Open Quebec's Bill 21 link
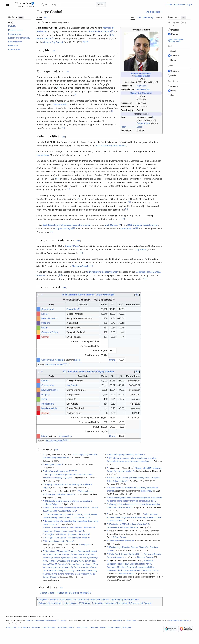The height and width of the screenshot is (644, 199). click(x=61, y=104)
